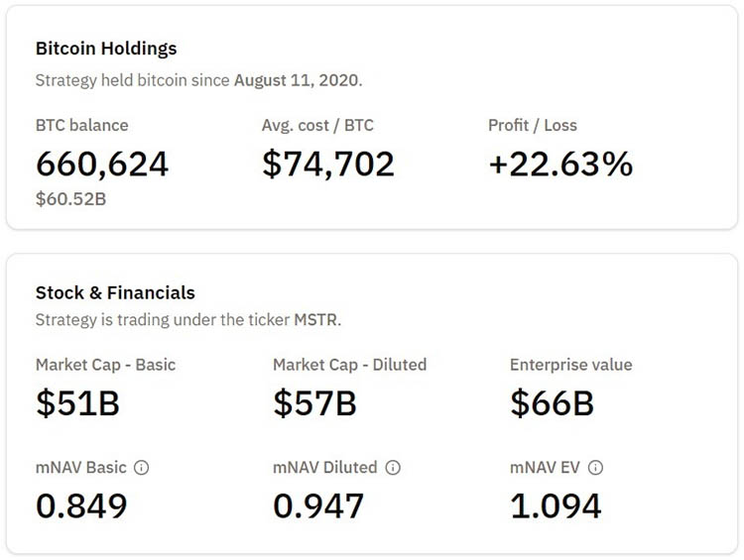Click the $66B enterprise value figure

[552, 402]
